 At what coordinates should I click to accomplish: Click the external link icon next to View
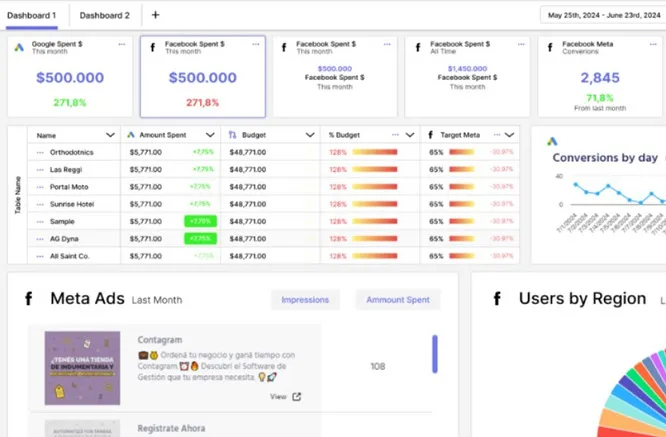[296, 397]
